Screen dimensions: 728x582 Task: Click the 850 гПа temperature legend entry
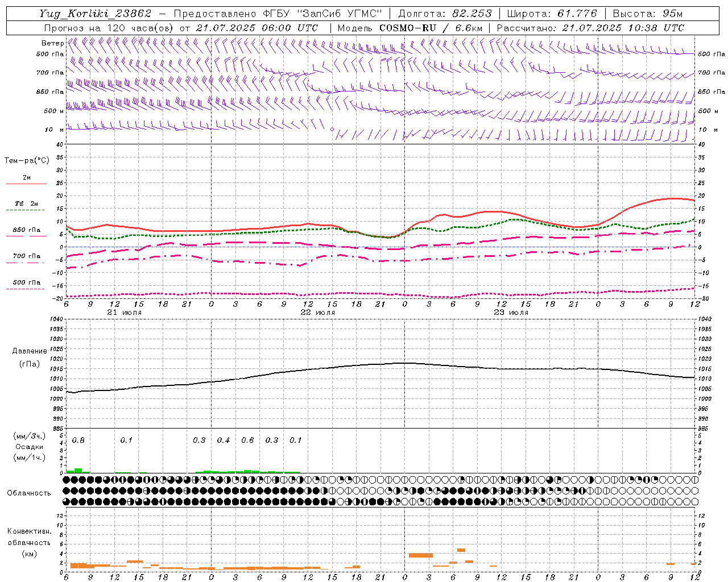[27, 232]
